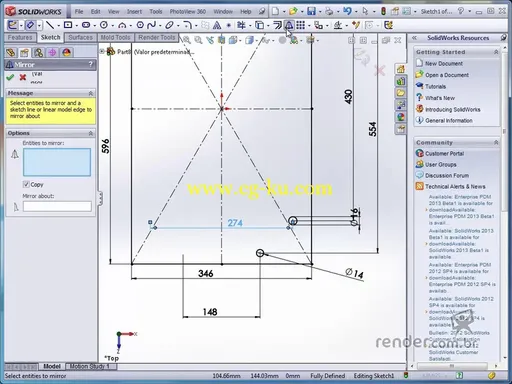Confirm Mirror with the green checkmark
The image size is (512, 384).
tap(10, 77)
